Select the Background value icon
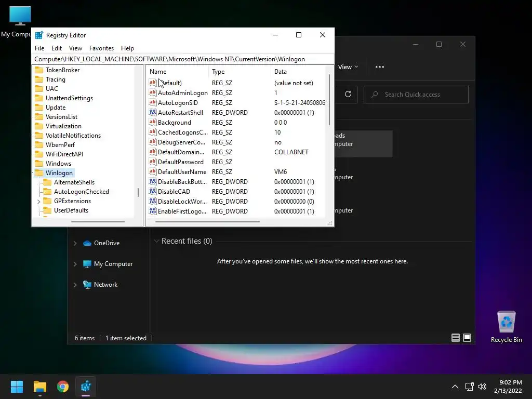Screen dimensions: 532x399 coord(153,122)
